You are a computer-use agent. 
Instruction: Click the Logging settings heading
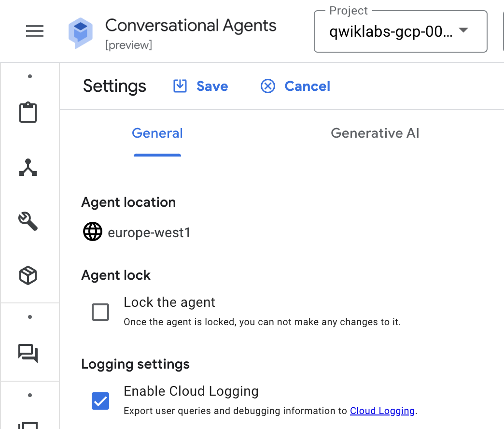point(135,364)
